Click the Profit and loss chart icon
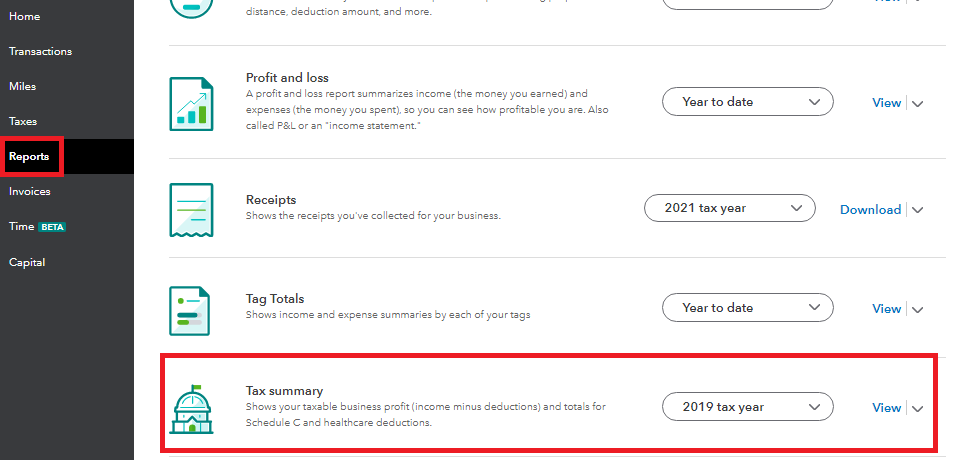This screenshot has width=965, height=460. click(190, 103)
